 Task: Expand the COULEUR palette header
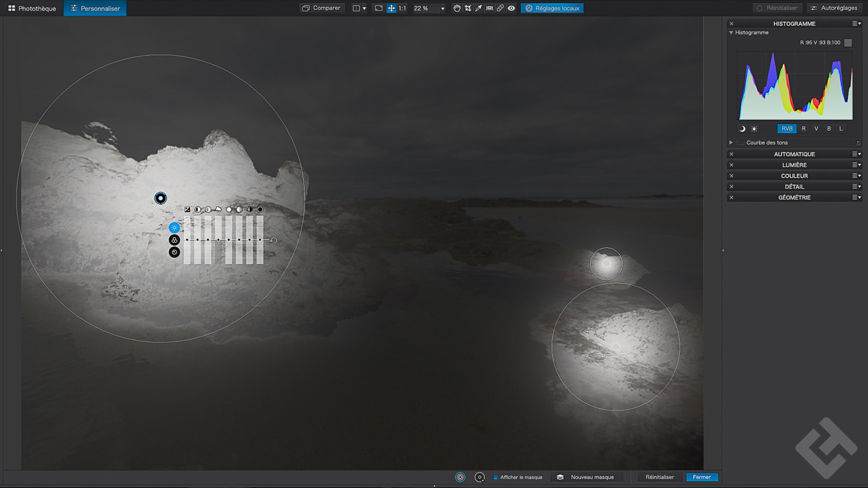(x=794, y=176)
